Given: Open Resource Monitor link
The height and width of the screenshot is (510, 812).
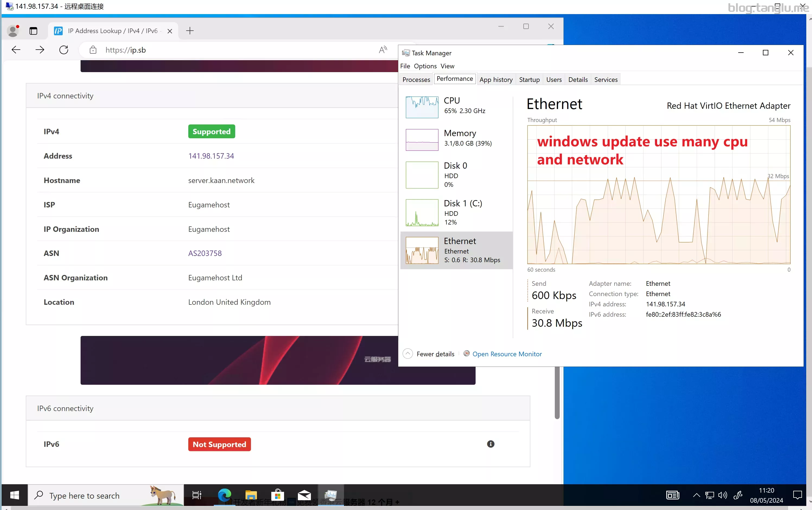Looking at the screenshot, I should [x=507, y=354].
